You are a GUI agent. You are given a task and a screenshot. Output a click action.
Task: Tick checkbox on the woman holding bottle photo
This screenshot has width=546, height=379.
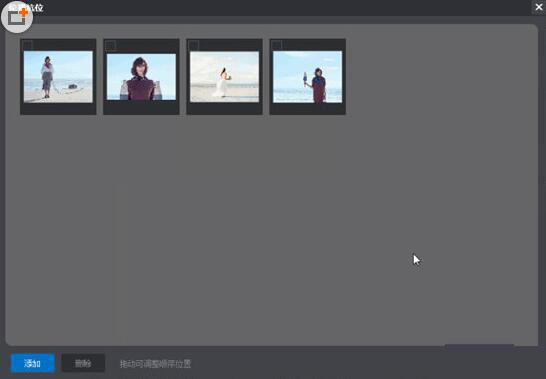(277, 45)
